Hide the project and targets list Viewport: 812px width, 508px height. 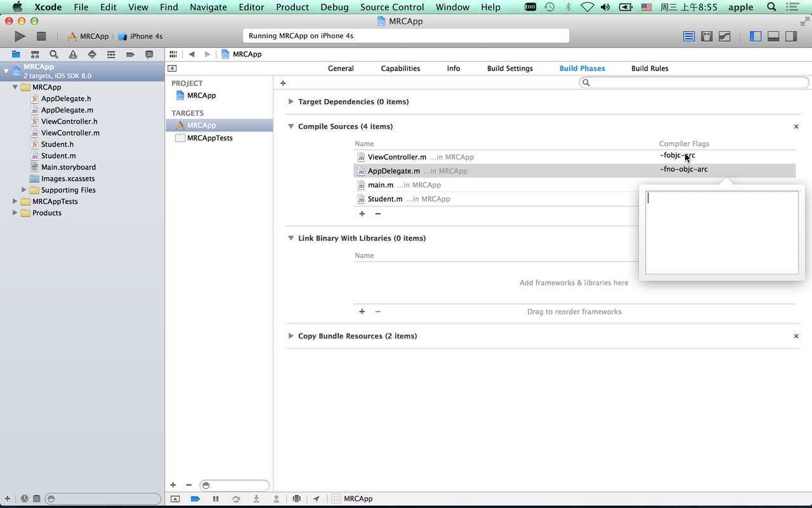(172, 69)
